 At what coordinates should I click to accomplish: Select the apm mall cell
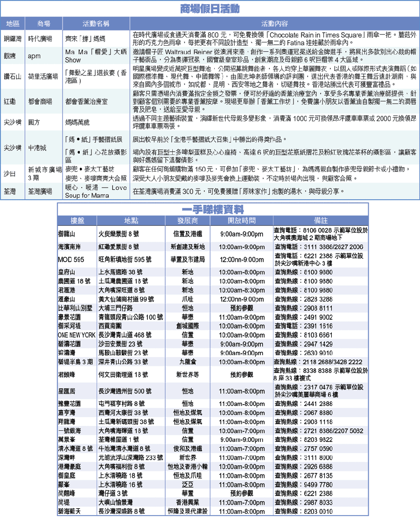[x=34, y=56]
